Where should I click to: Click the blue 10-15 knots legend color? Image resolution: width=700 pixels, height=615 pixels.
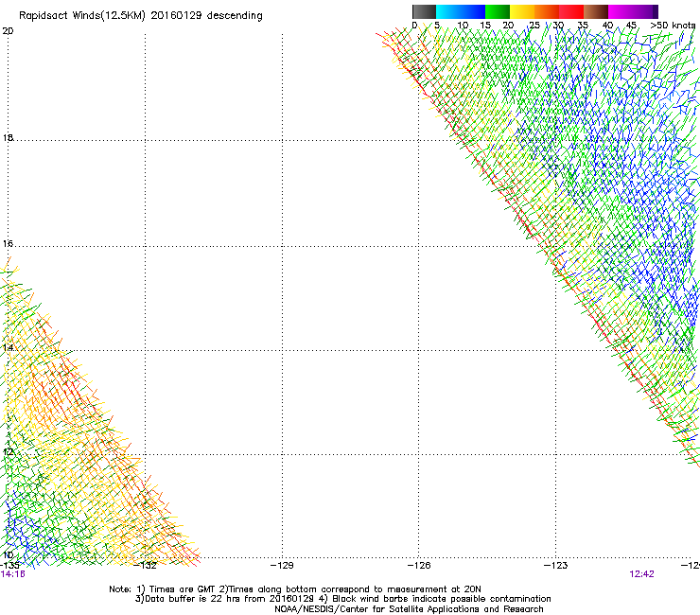[x=473, y=11]
